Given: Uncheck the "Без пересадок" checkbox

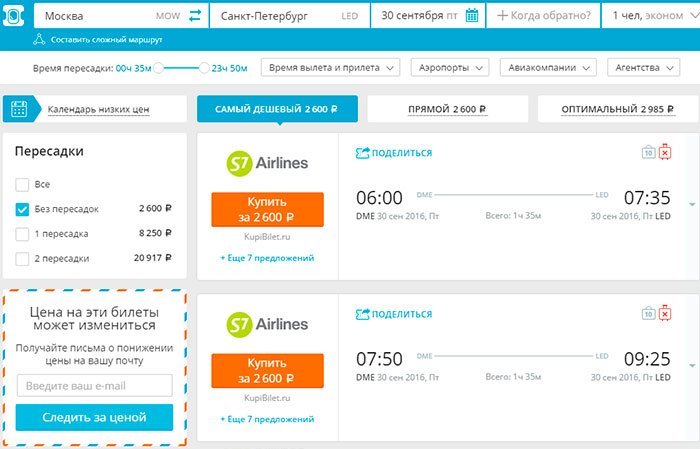Looking at the screenshot, I should pyautogui.click(x=22, y=209).
